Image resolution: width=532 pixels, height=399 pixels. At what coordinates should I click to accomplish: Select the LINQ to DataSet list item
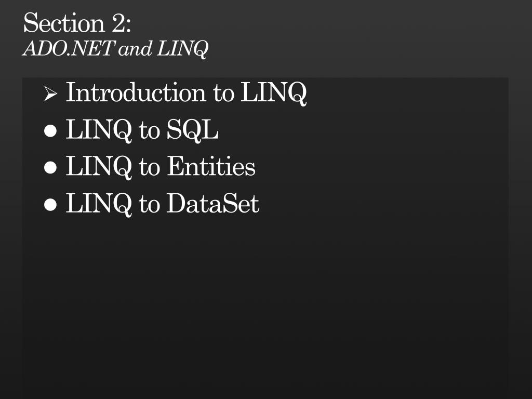163,203
